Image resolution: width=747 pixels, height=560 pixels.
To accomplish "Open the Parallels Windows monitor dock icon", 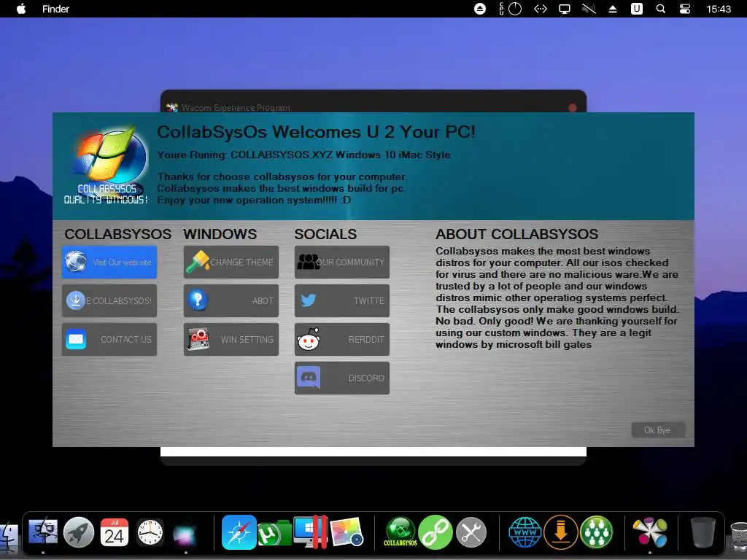I will click(310, 532).
